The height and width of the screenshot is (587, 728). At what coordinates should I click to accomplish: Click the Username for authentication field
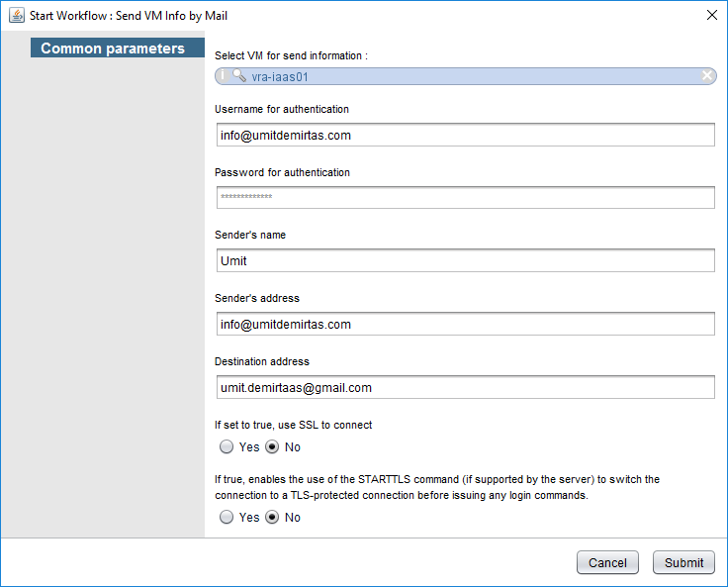click(465, 135)
